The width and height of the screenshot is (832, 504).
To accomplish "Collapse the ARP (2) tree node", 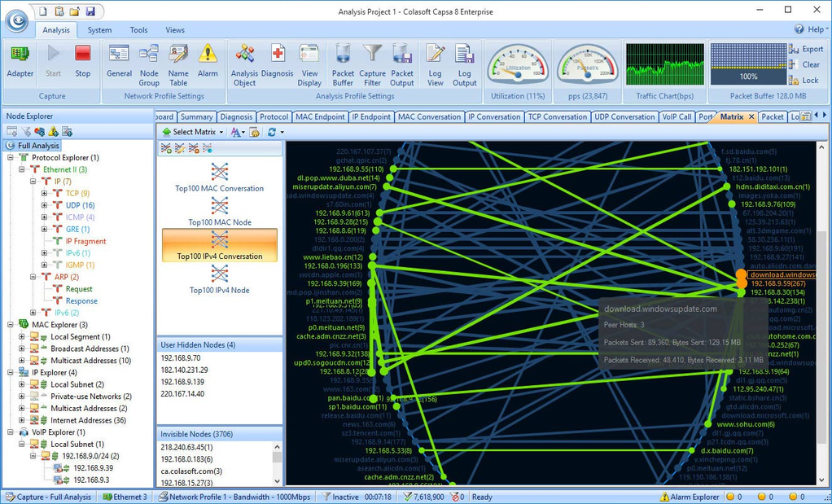I will click(x=33, y=277).
